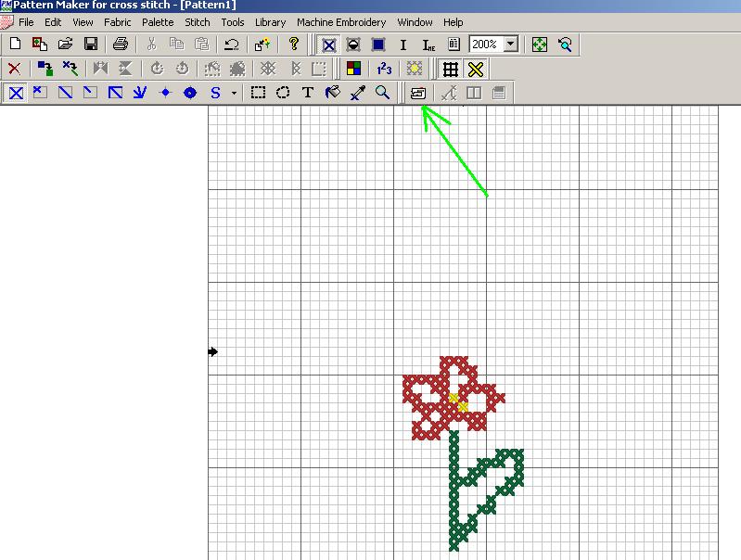Image resolution: width=741 pixels, height=560 pixels.
Task: Click the yellow center stitch of flower
Action: (458, 402)
